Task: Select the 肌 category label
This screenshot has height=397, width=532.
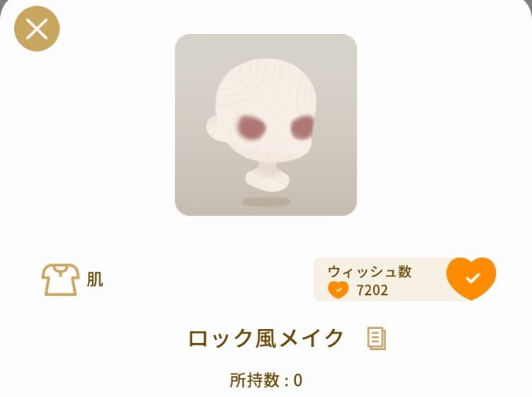Action: pos(95,280)
